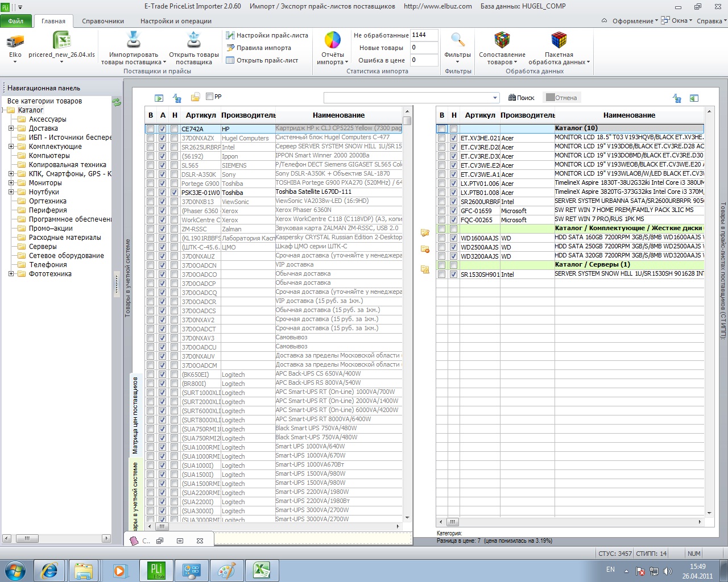Click the middle folder icon between grids
Viewport: 728px width, 582px height.
[x=425, y=249]
